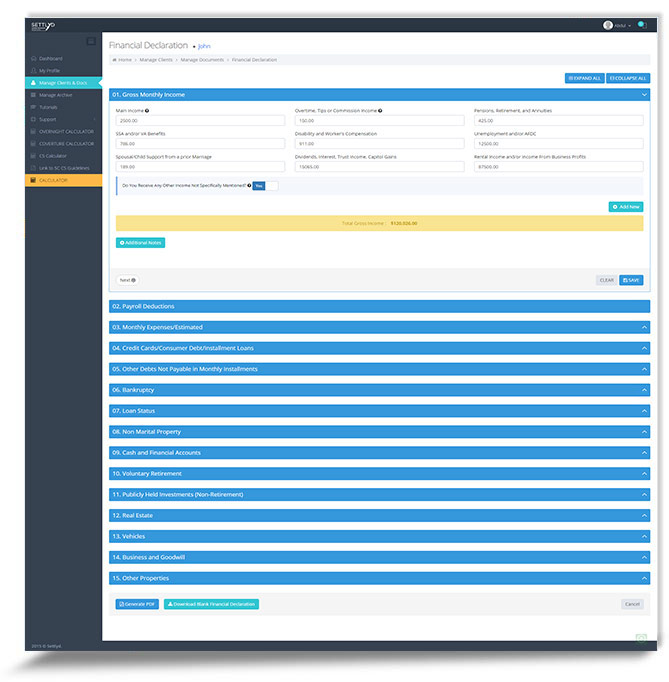669x682 pixels.
Task: Open Tutorials from the sidebar menu
Action: coord(48,107)
